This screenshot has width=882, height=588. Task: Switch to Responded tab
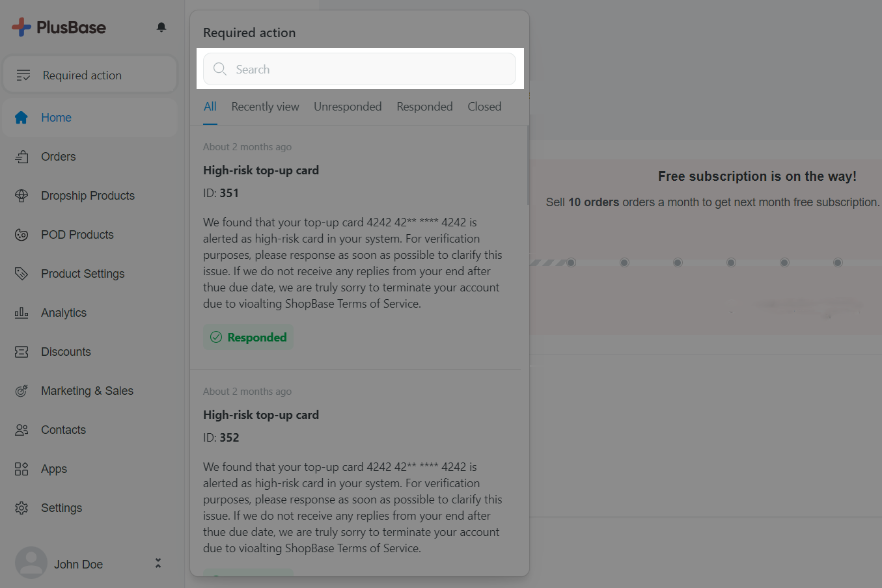point(424,107)
